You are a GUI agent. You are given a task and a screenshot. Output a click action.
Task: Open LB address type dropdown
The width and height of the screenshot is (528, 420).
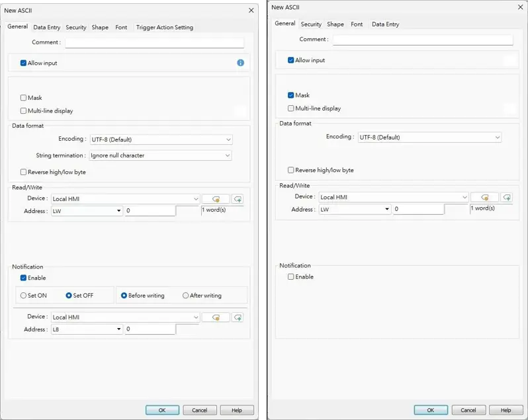[x=87, y=329]
